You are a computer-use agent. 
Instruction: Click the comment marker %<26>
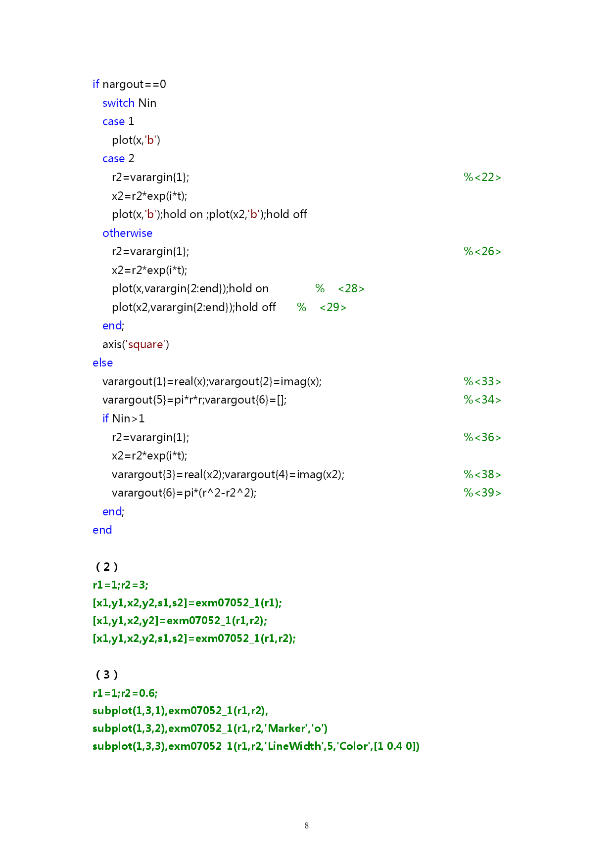(x=482, y=252)
